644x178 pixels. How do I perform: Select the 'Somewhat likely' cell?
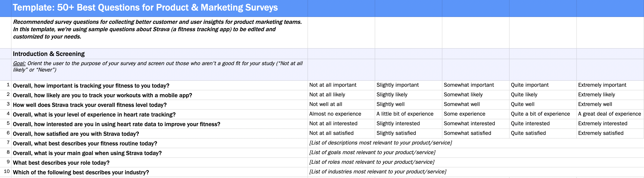(463, 95)
